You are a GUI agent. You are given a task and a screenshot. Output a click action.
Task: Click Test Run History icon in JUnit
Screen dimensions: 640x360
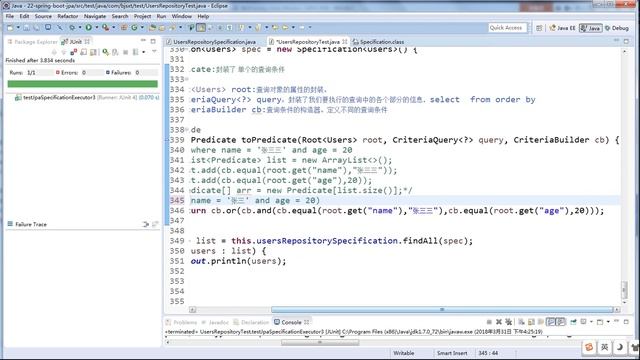point(135,52)
